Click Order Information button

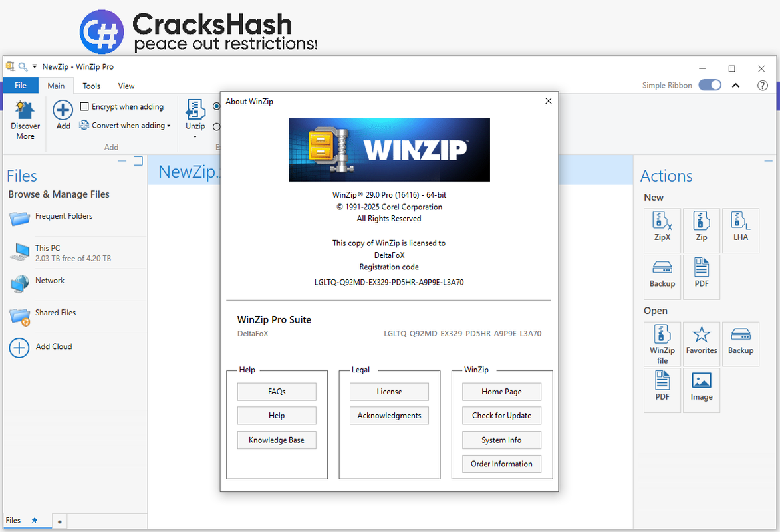(x=501, y=464)
